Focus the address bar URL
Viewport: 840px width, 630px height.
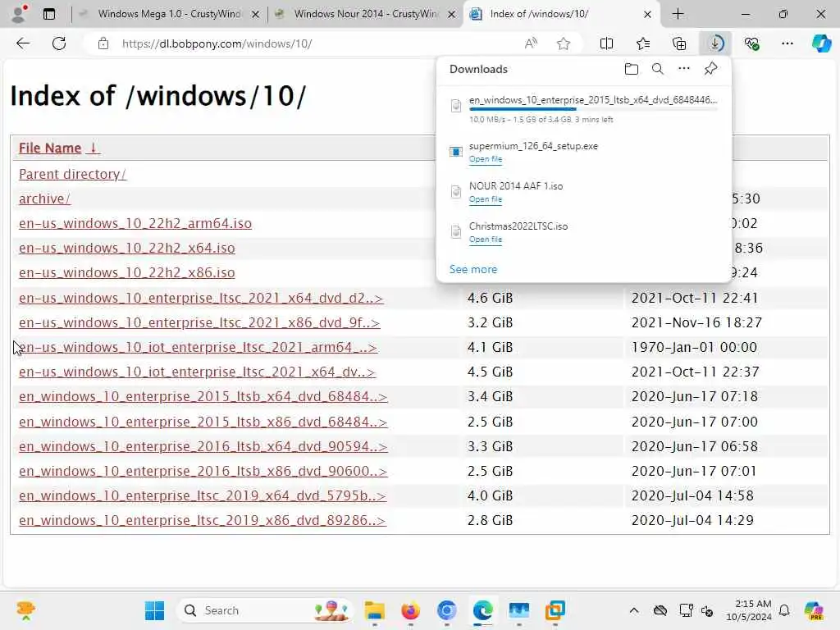(217, 43)
